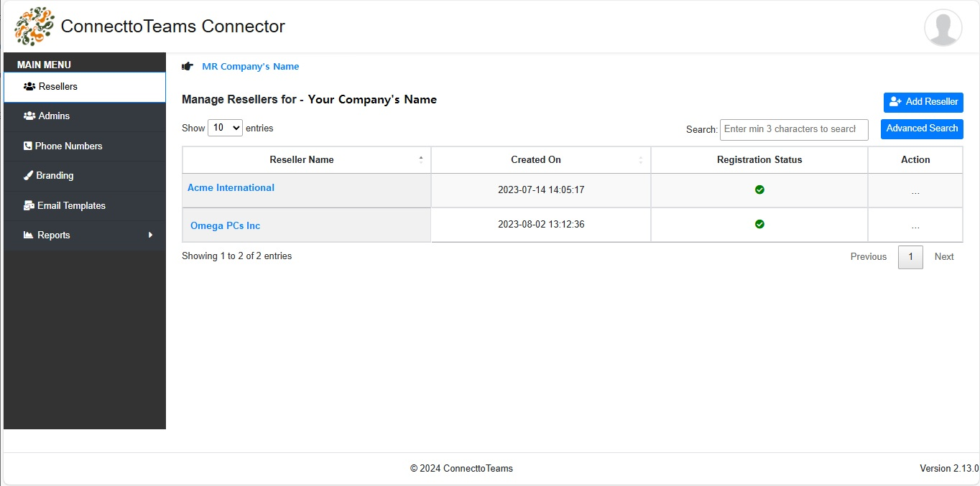980x486 pixels.
Task: Expand the Reports submenu arrow
Action: pyautogui.click(x=150, y=235)
